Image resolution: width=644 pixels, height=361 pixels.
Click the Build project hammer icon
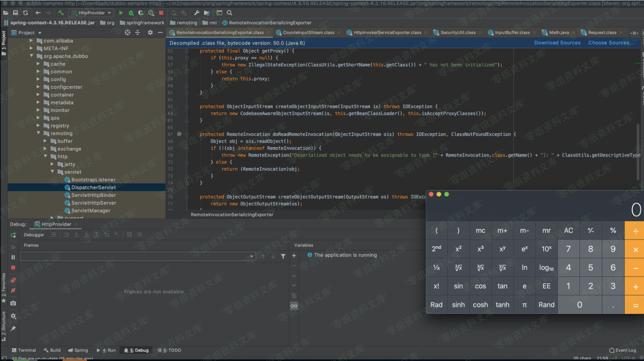tap(61, 13)
